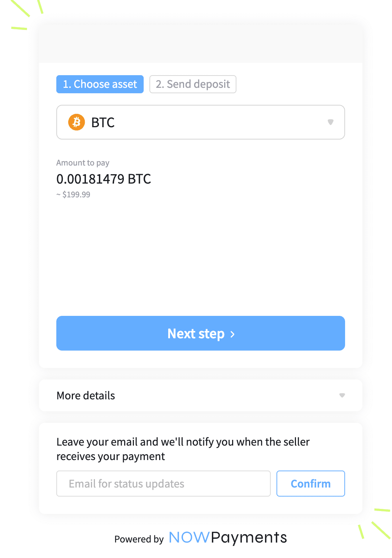Click the email notification description text
The height and width of the screenshot is (558, 392).
(183, 449)
